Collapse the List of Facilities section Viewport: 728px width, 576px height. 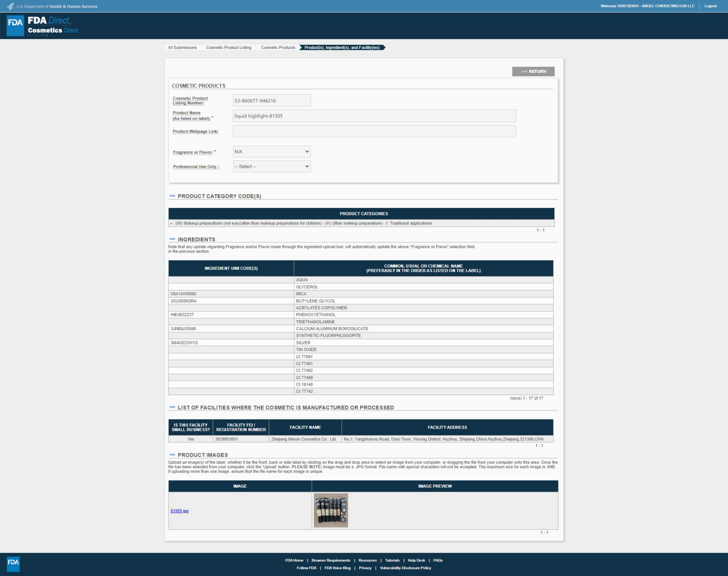pyautogui.click(x=172, y=407)
